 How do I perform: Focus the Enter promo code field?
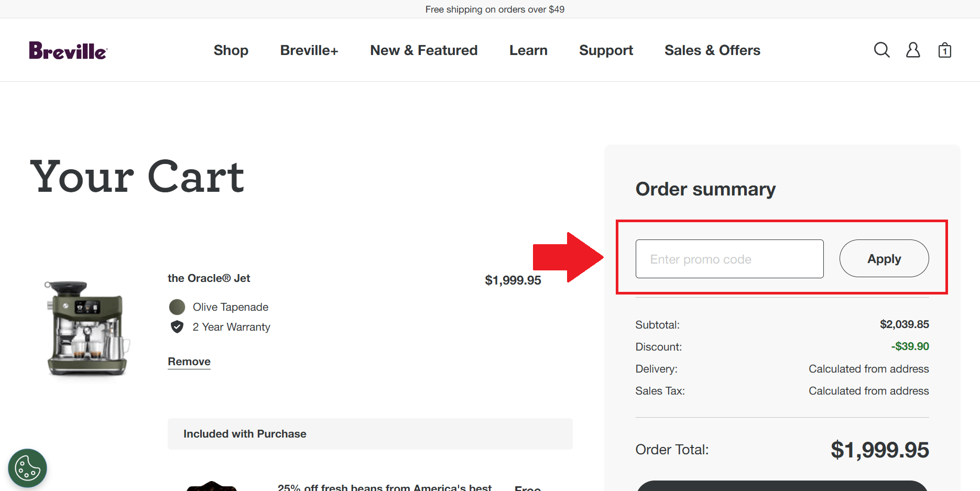tap(729, 259)
